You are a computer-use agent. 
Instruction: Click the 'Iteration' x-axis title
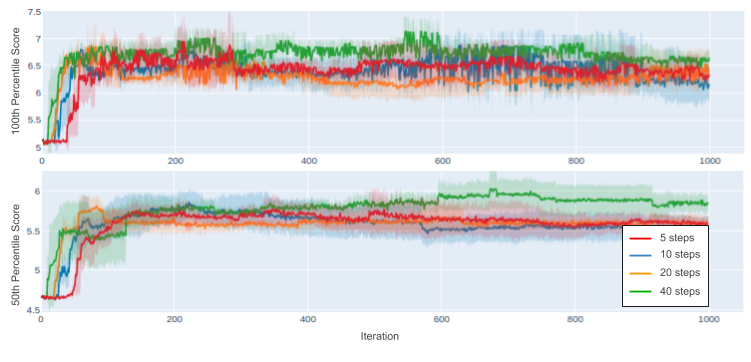pyautogui.click(x=379, y=337)
